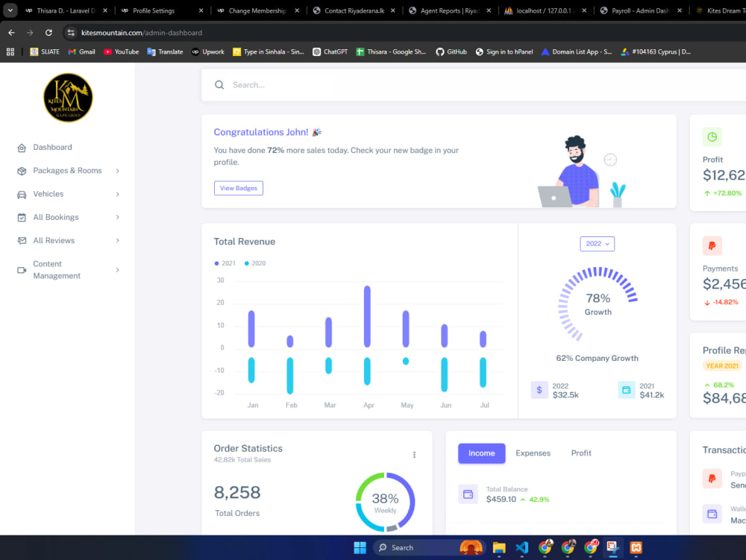Image resolution: width=746 pixels, height=560 pixels.
Task: Click the green Profit clock icon
Action: pos(712,137)
